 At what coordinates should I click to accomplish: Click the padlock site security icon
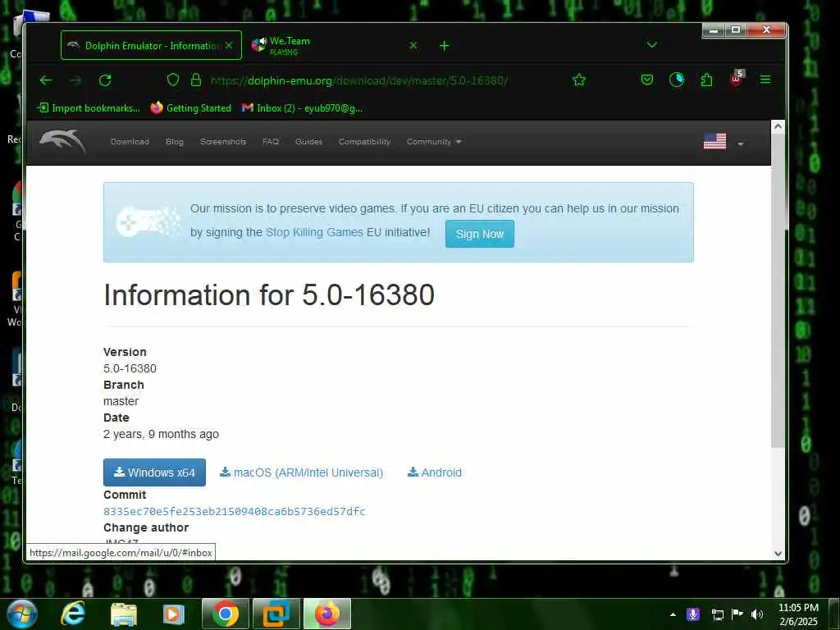pos(196,80)
